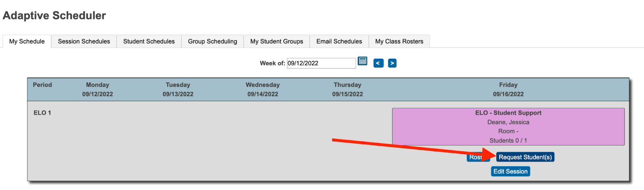The width and height of the screenshot is (644, 190).
Task: Click the Adaptive Scheduler page heading
Action: click(54, 15)
